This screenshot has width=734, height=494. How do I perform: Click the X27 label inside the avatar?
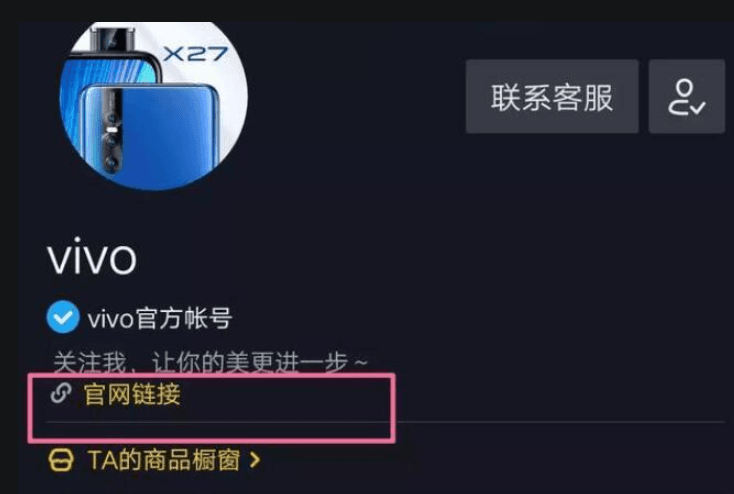pos(195,55)
